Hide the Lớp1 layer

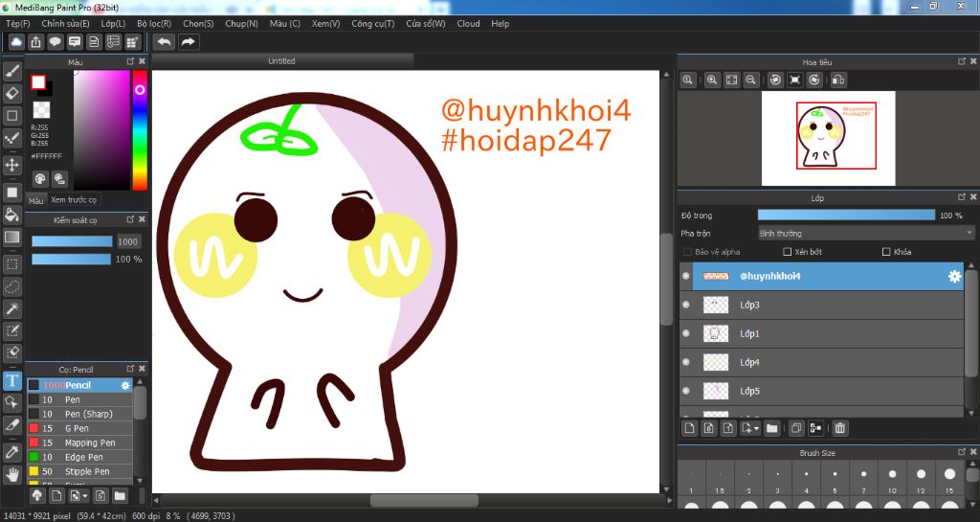click(686, 333)
